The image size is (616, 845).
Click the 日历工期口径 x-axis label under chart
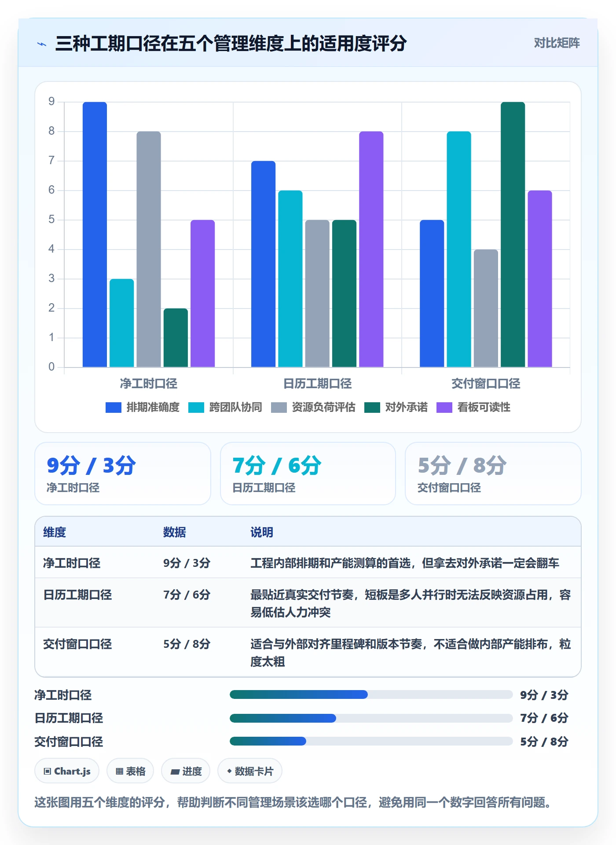(x=317, y=384)
